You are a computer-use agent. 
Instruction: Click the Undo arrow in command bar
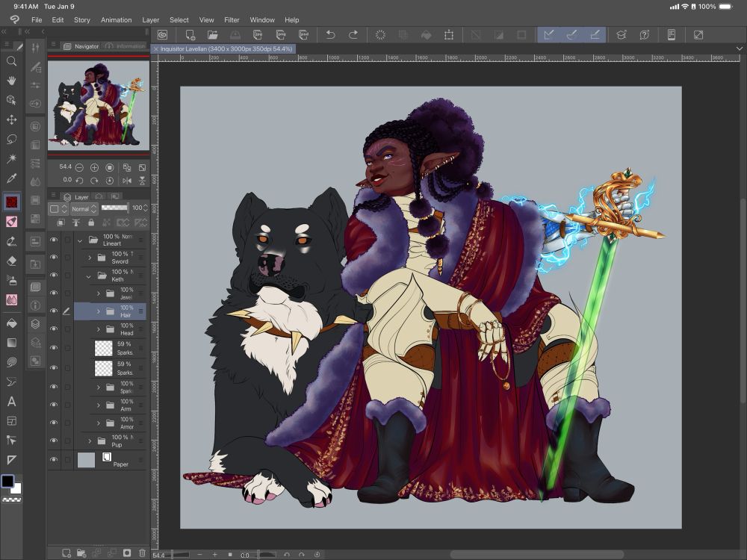[x=330, y=35]
